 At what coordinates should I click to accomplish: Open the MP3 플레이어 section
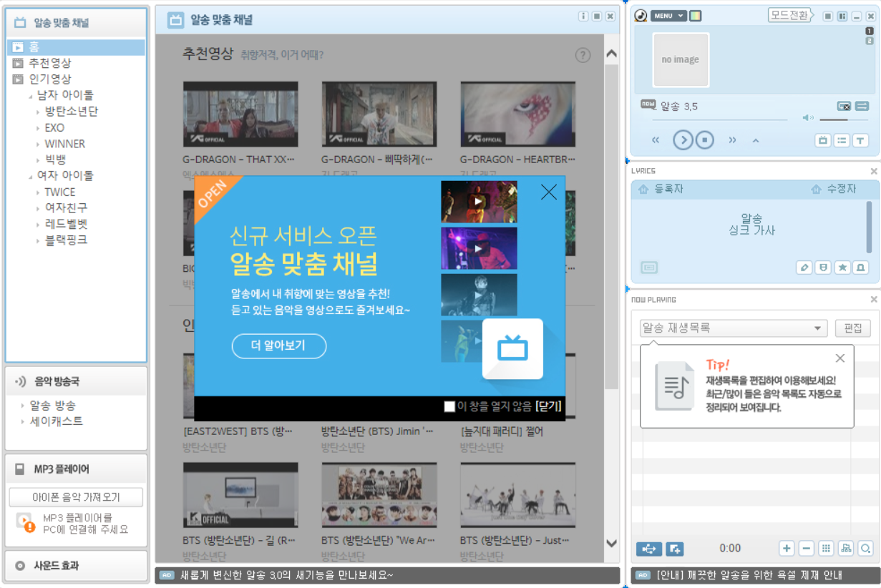77,469
